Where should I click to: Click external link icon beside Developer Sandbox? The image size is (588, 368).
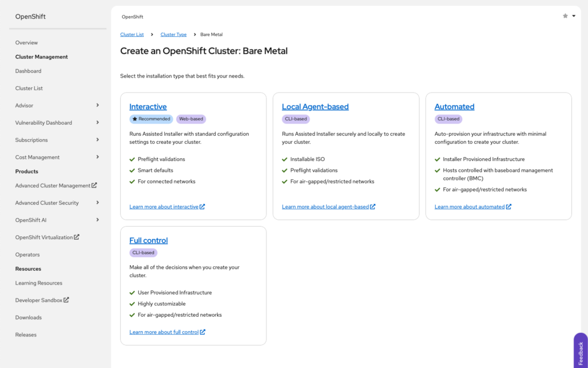click(66, 300)
